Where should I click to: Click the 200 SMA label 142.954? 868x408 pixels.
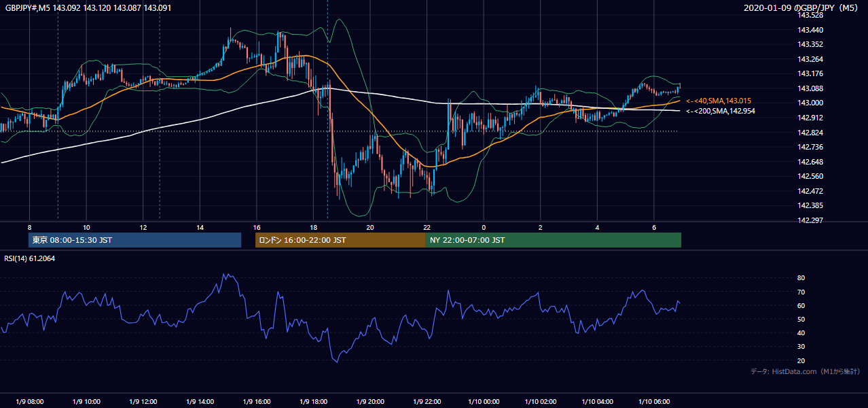pos(721,111)
